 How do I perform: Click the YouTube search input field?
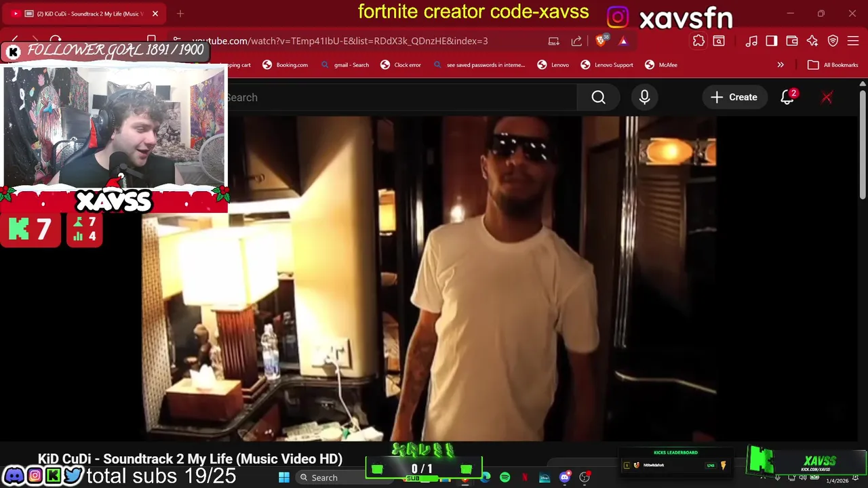401,98
